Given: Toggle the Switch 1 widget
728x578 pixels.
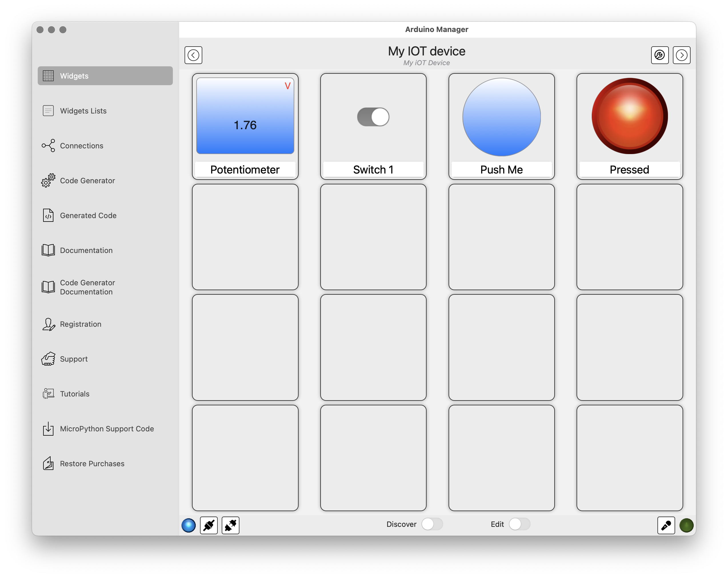Looking at the screenshot, I should point(373,117).
